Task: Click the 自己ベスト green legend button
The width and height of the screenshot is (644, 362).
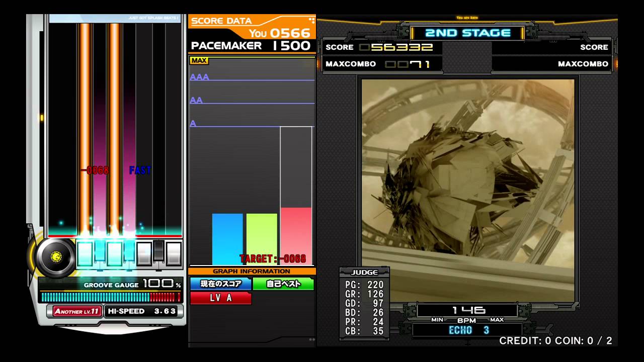Action: (283, 284)
